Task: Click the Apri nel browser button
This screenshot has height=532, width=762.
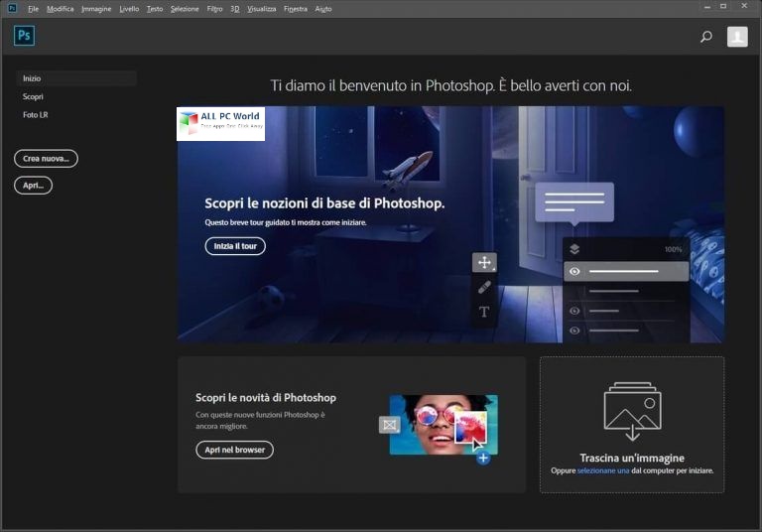Action: click(235, 450)
